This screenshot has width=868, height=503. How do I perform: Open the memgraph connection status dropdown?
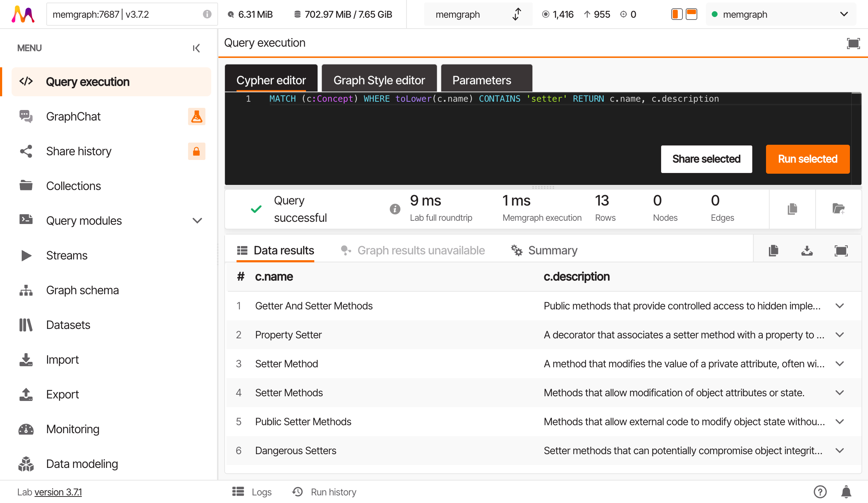coord(780,14)
